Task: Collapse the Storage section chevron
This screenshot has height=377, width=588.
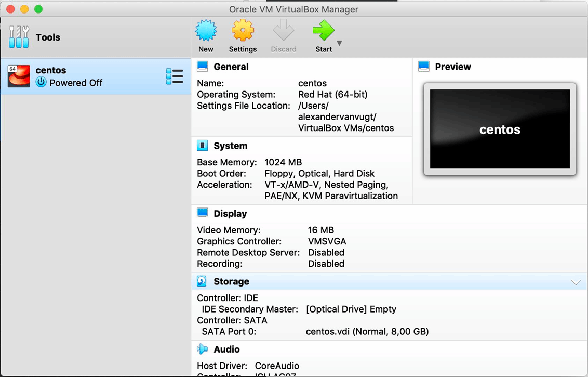Action: coord(576,282)
